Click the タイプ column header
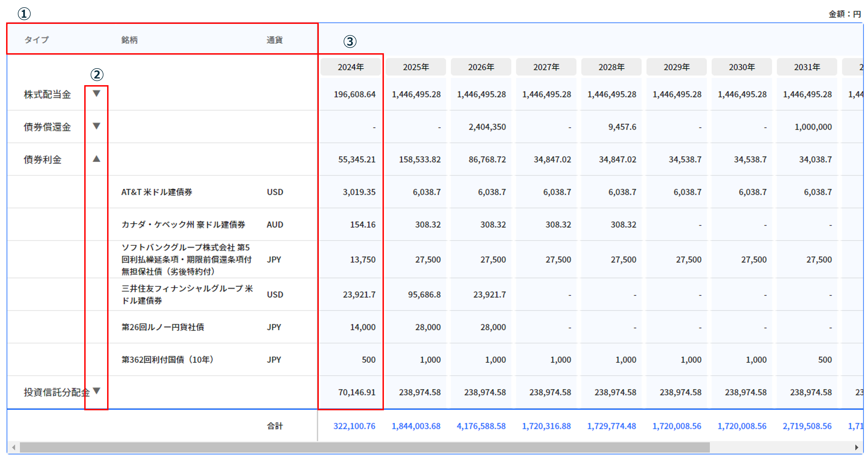The height and width of the screenshot is (458, 868). [37, 40]
